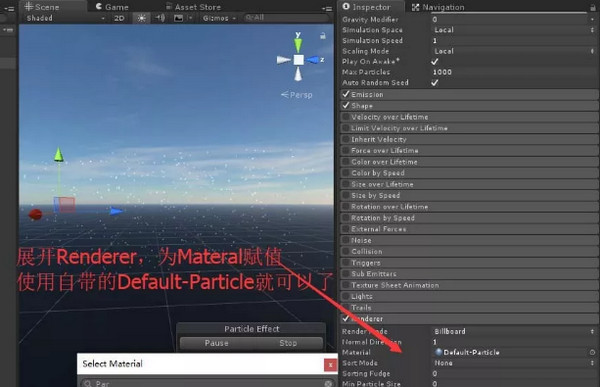Select the red X move handle

pos(35,214)
